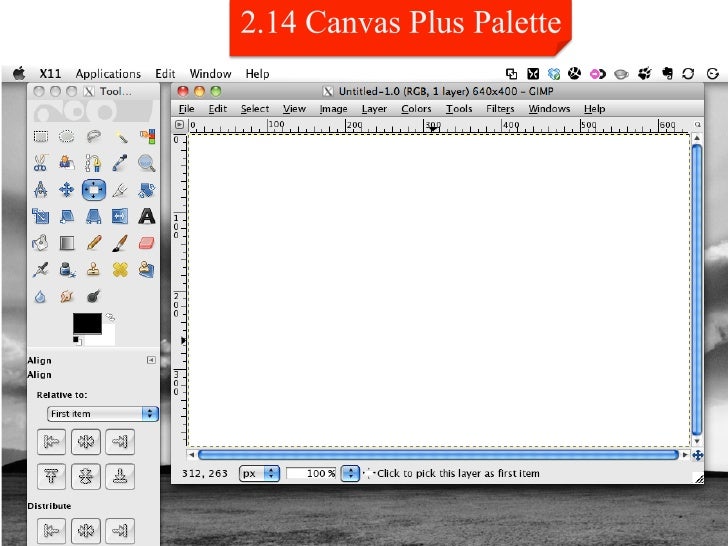
Task: Select the Foreground Select tool
Action: tap(67, 163)
